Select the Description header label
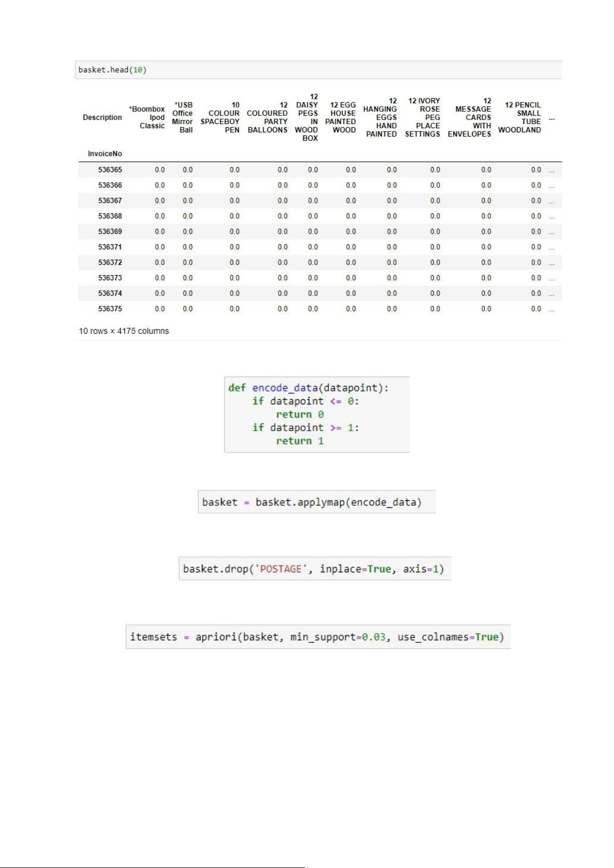This screenshot has width=614, height=868. [x=102, y=117]
